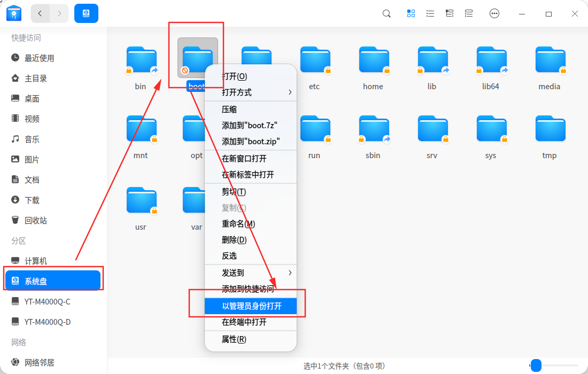Choose 剪切(T) in the context menu
Viewport: 588px width, 374px height.
[251, 192]
